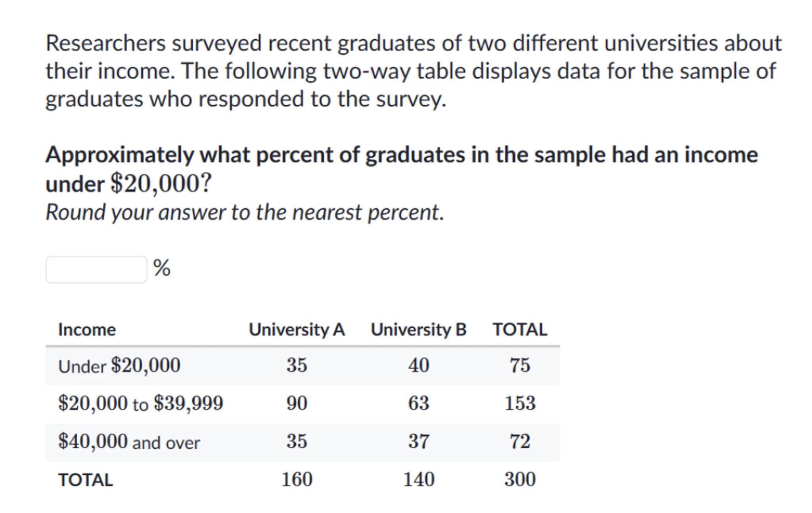Click University B's value 63
Image resolution: width=812 pixels, height=513 pixels.
(418, 403)
